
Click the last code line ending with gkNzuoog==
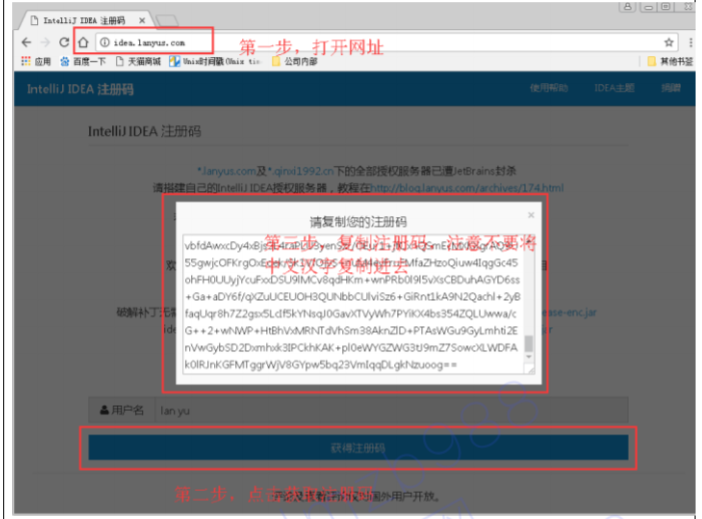(321, 365)
